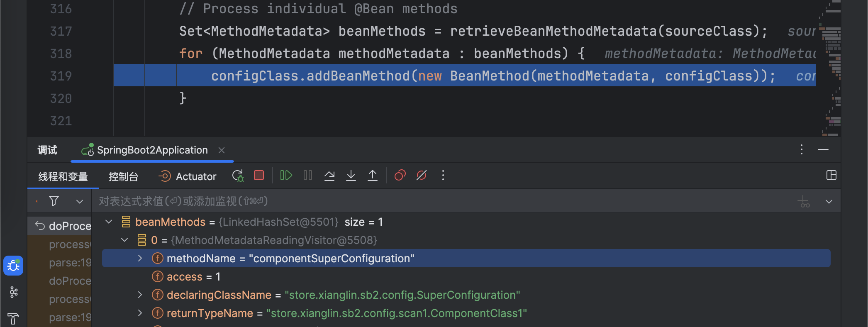Open the 控制台 console tab
The height and width of the screenshot is (327, 868).
pos(123,177)
